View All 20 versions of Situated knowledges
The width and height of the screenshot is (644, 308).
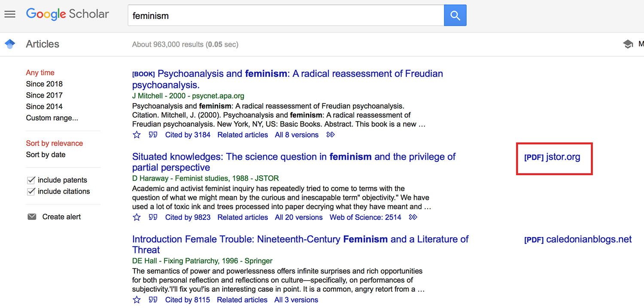click(x=298, y=217)
